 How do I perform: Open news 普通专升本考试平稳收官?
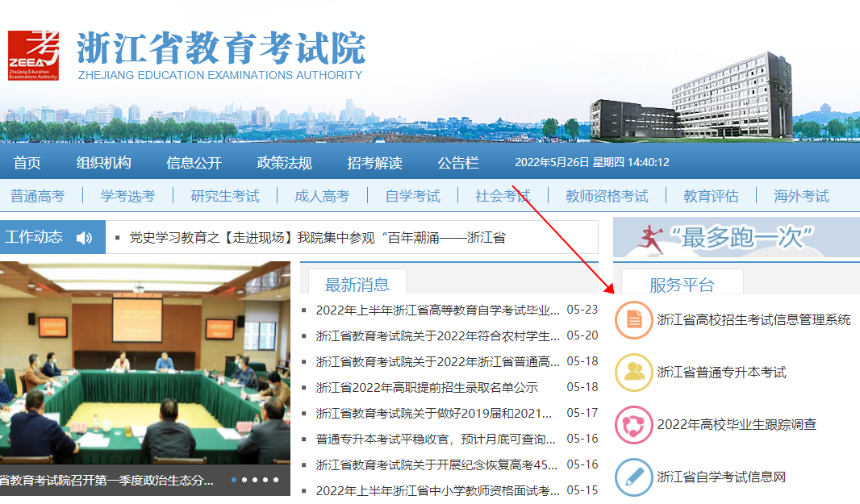[x=436, y=439]
